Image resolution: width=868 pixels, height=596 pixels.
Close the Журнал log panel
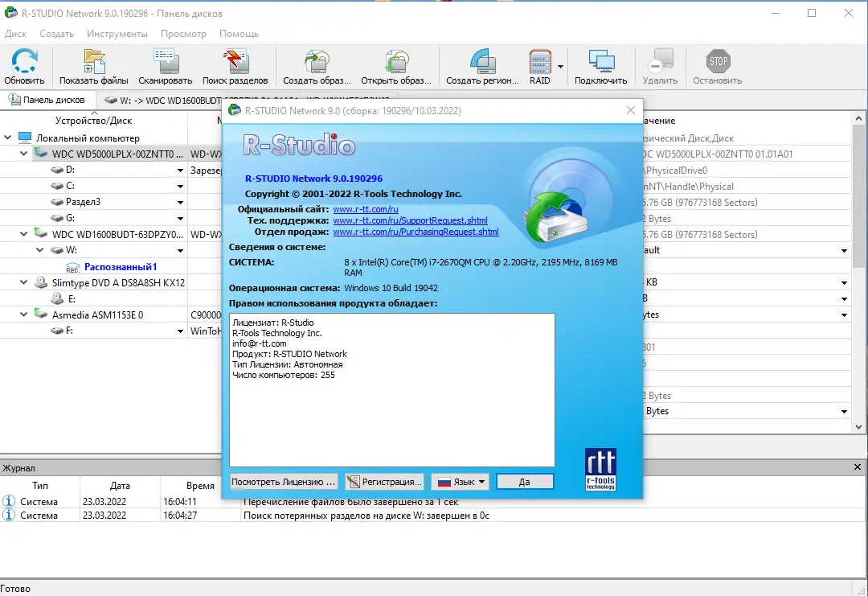858,467
